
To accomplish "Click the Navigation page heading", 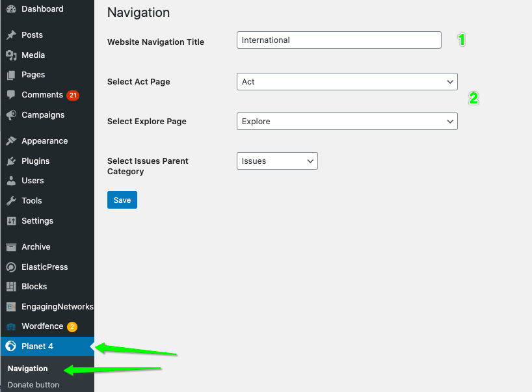I will click(x=139, y=12).
